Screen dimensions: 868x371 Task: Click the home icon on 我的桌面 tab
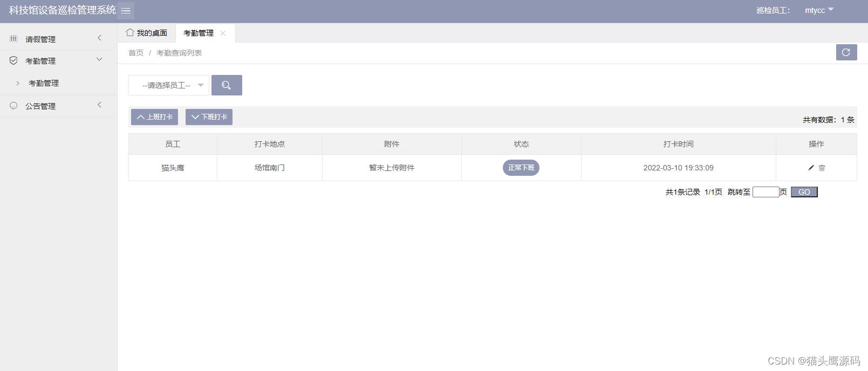130,32
